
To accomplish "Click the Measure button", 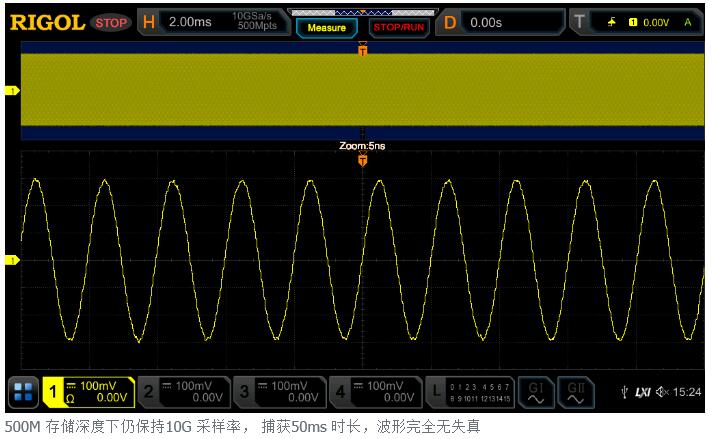I will click(x=326, y=27).
